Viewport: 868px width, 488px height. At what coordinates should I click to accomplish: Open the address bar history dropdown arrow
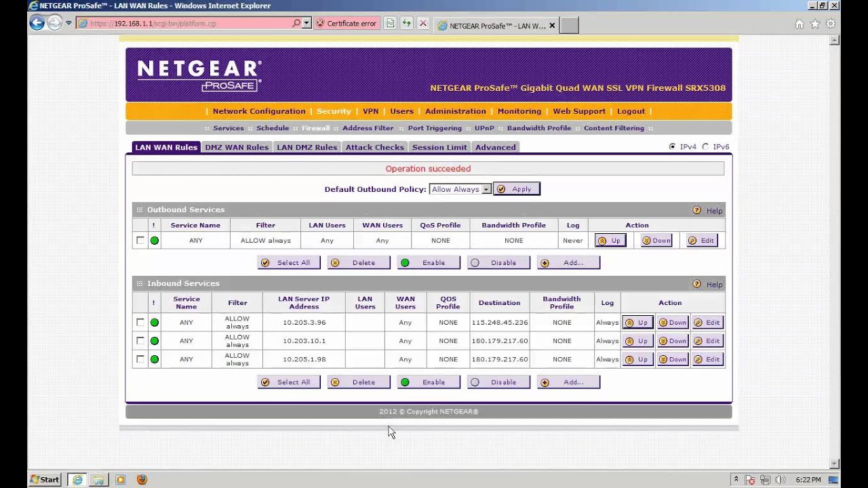(x=307, y=23)
